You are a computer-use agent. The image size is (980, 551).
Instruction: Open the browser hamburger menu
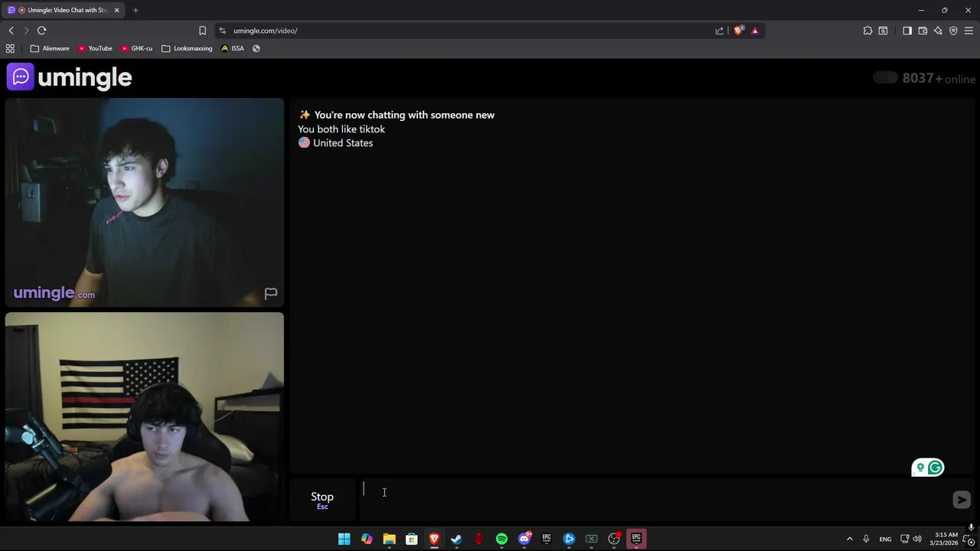tap(969, 31)
